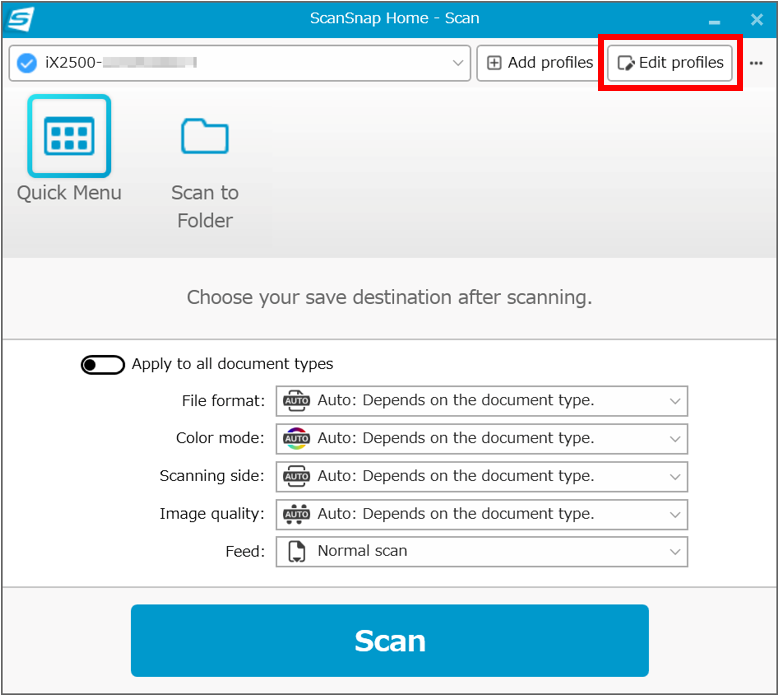Click the ScanSnap logo in title bar
778x695 pixels.
click(x=21, y=19)
